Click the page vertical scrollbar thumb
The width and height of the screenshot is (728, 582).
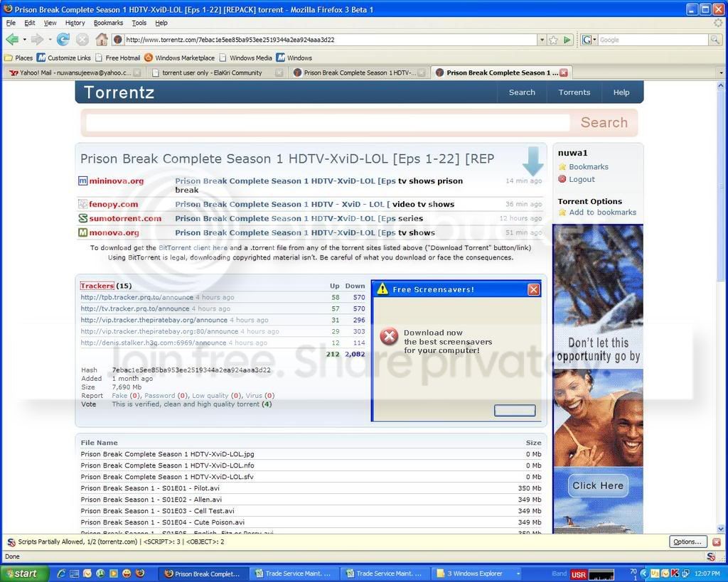(x=721, y=185)
